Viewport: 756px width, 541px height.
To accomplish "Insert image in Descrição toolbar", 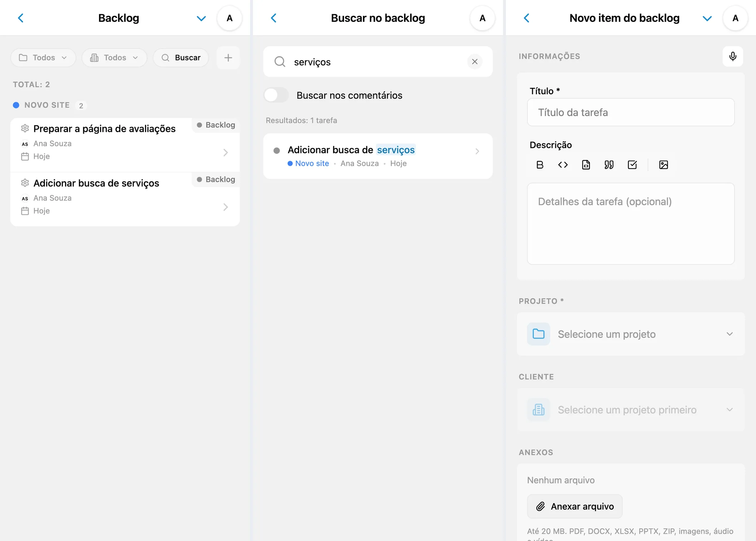I will point(663,165).
